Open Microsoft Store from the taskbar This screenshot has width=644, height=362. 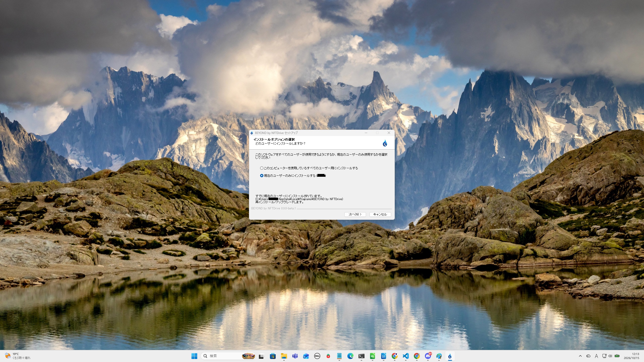click(x=273, y=356)
